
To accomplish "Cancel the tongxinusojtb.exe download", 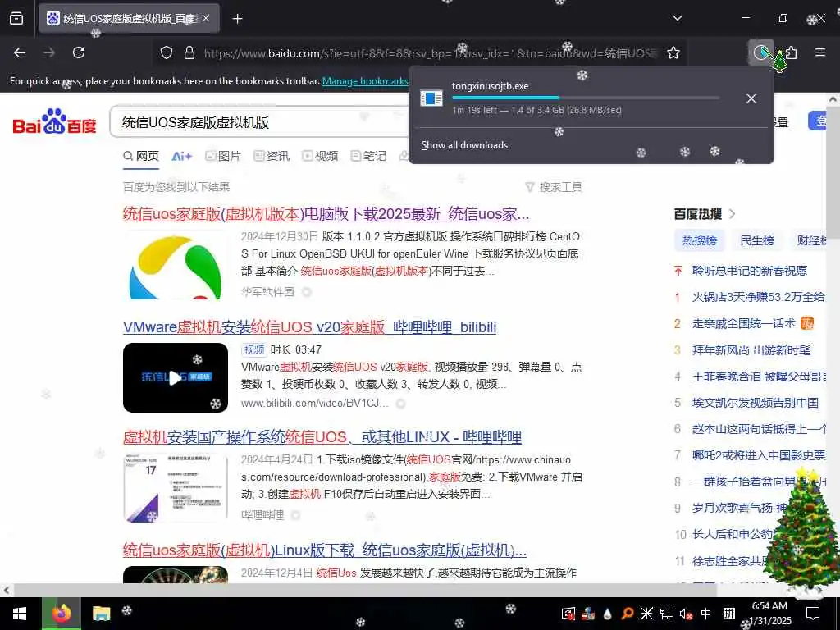I will [x=751, y=98].
